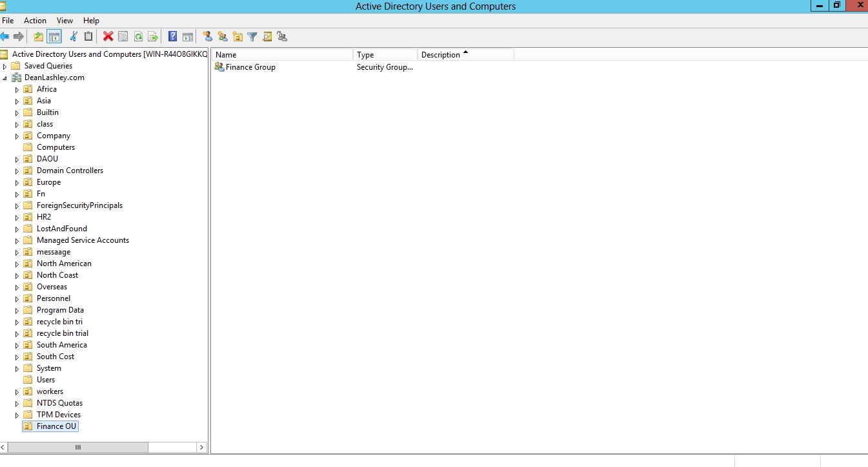Expand the Company OU
This screenshot has width=868, height=467.
coord(17,136)
